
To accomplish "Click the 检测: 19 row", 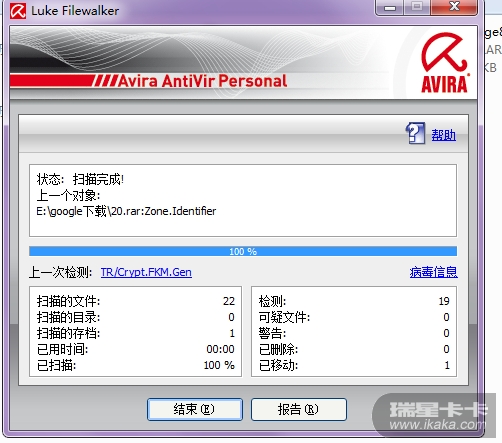I will pos(354,301).
